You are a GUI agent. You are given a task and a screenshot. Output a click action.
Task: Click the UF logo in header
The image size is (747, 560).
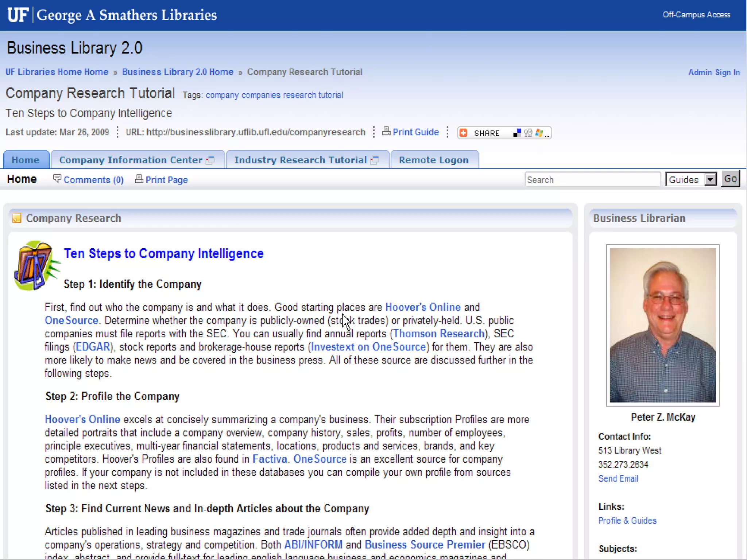(x=18, y=15)
